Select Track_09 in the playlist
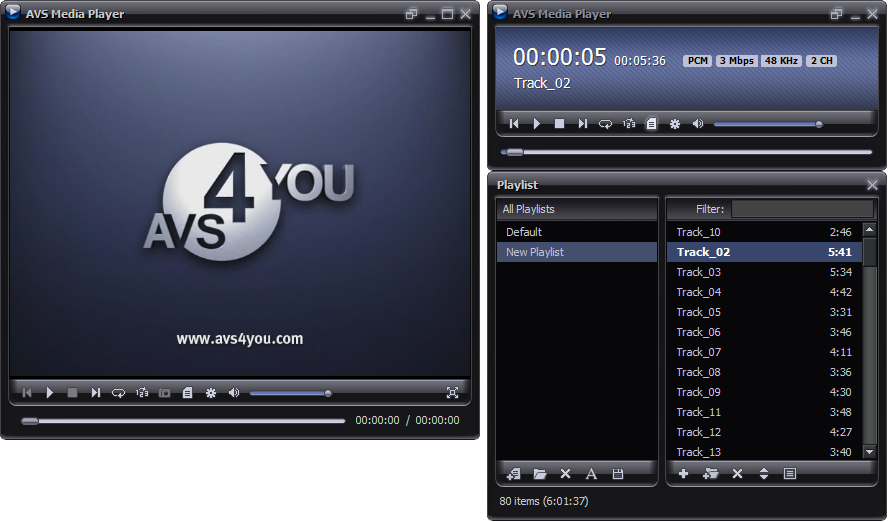Screen dimensions: 888x522 (764, 392)
